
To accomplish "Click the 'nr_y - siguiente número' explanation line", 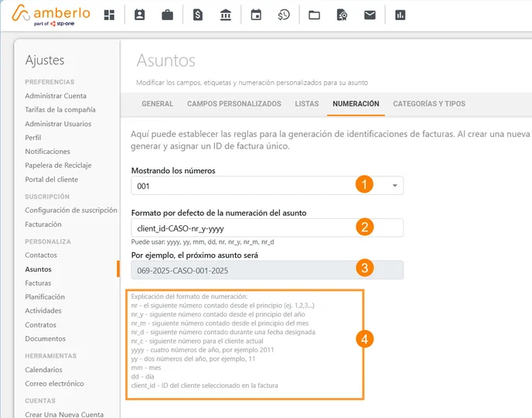I will (218, 314).
